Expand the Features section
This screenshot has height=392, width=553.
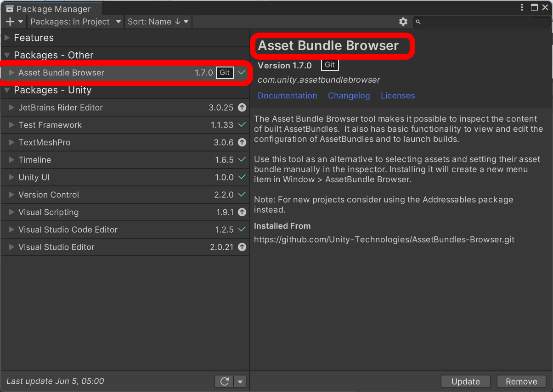pos(7,38)
